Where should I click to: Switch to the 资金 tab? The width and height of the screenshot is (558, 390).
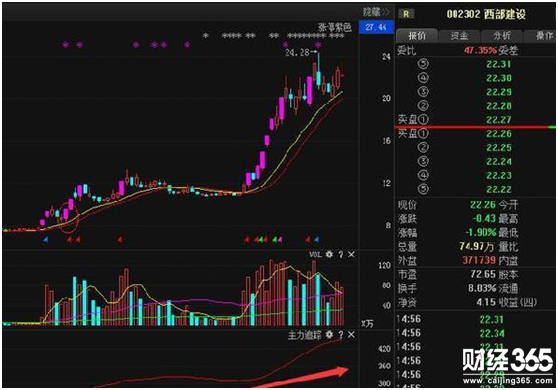[459, 36]
